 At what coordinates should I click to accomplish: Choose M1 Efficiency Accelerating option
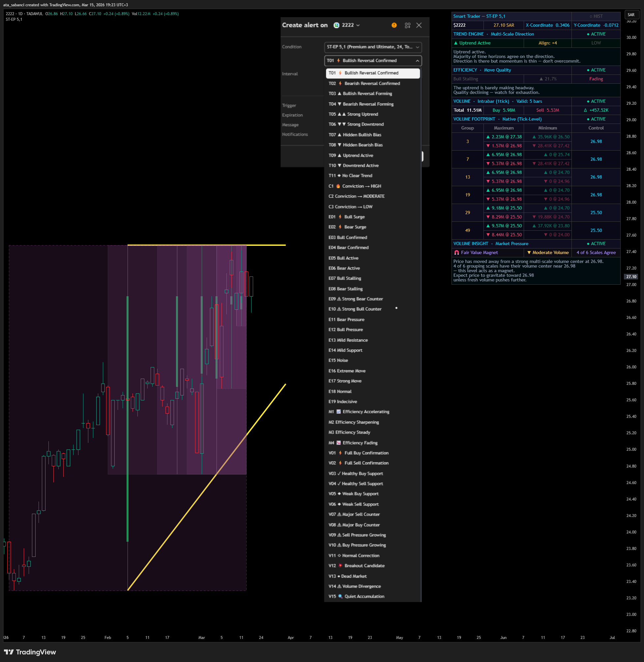point(373,412)
